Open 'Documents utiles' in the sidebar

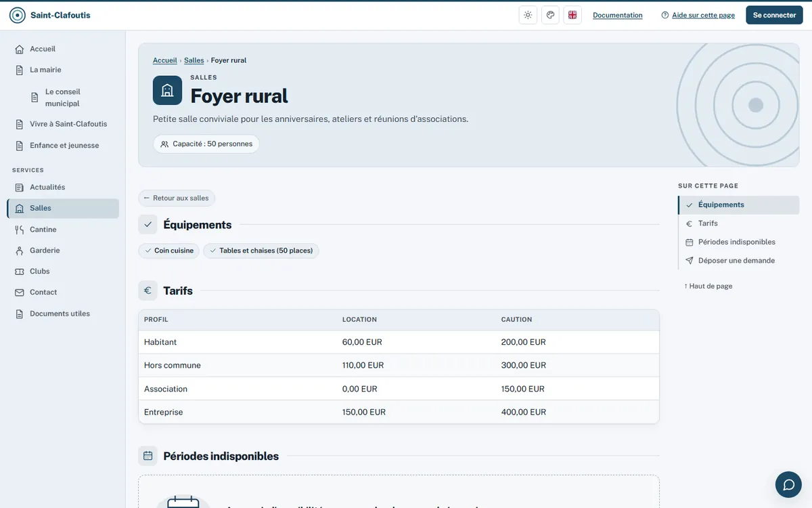pyautogui.click(x=63, y=314)
